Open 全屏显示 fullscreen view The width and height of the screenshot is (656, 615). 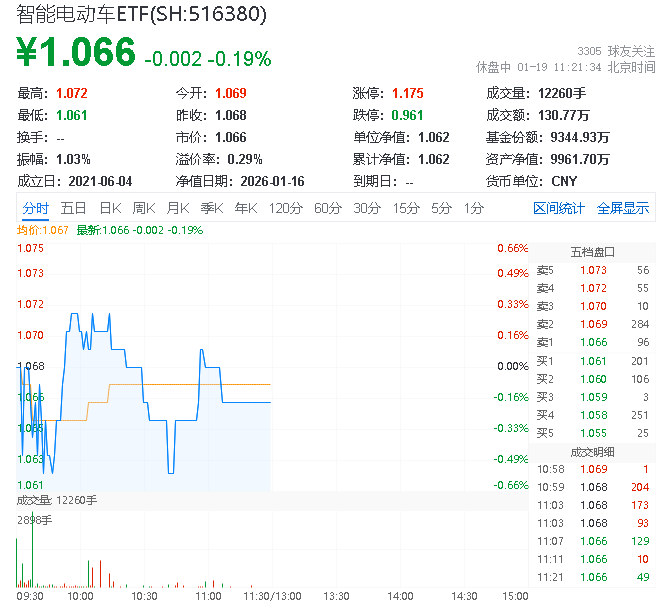[x=623, y=208]
